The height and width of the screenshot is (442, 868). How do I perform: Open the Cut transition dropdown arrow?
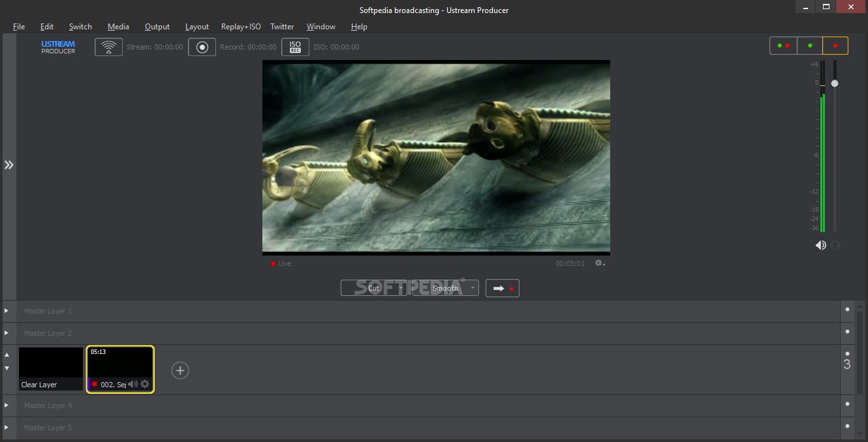tap(401, 288)
